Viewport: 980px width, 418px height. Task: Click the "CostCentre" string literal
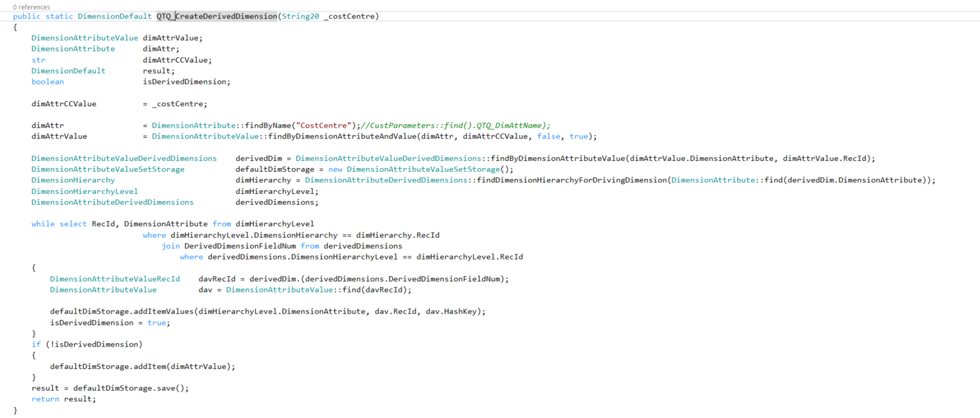(323, 126)
